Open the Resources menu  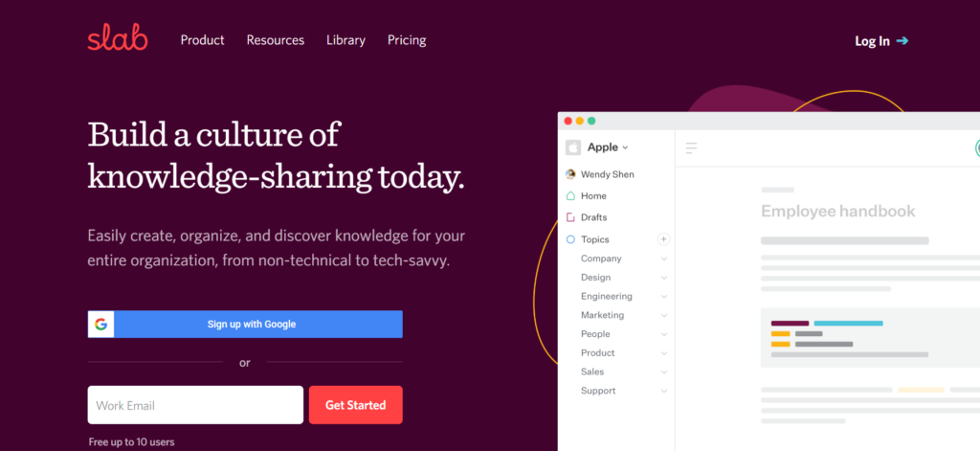click(x=275, y=40)
